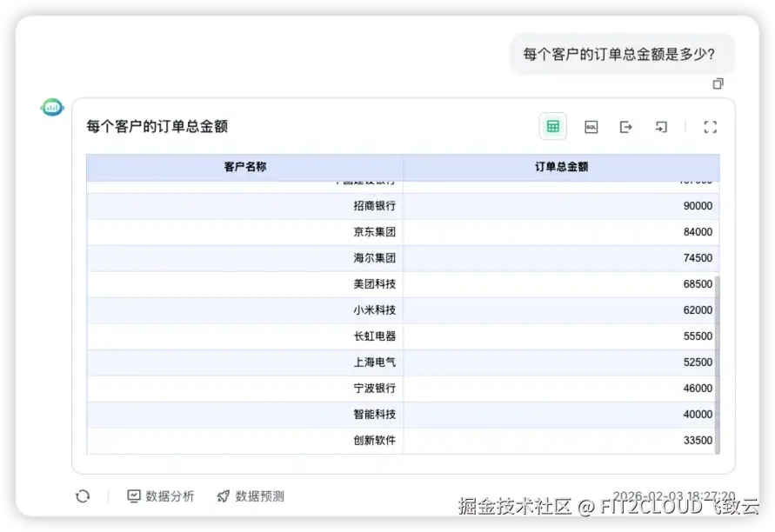Expand chart to fullscreen

[711, 127]
